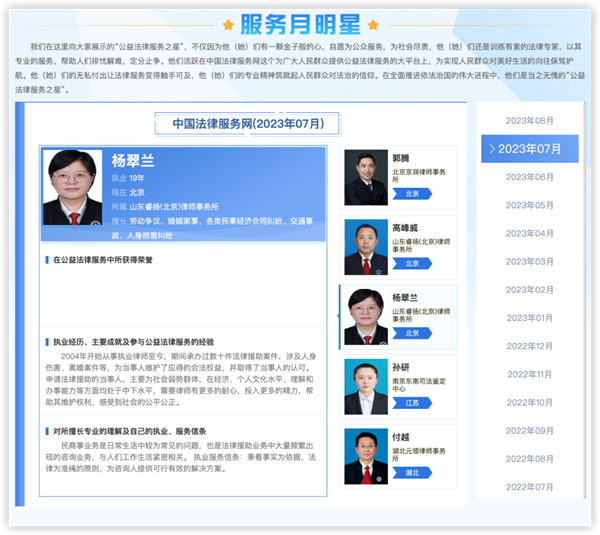Open 付越's portrait thumbnail
600x535 pixels.
coord(366,457)
